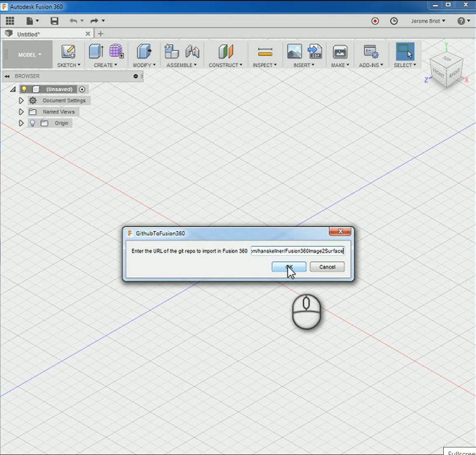This screenshot has width=476, height=455.
Task: Toggle the Origin folder lightbulb visibility
Action: 32,123
